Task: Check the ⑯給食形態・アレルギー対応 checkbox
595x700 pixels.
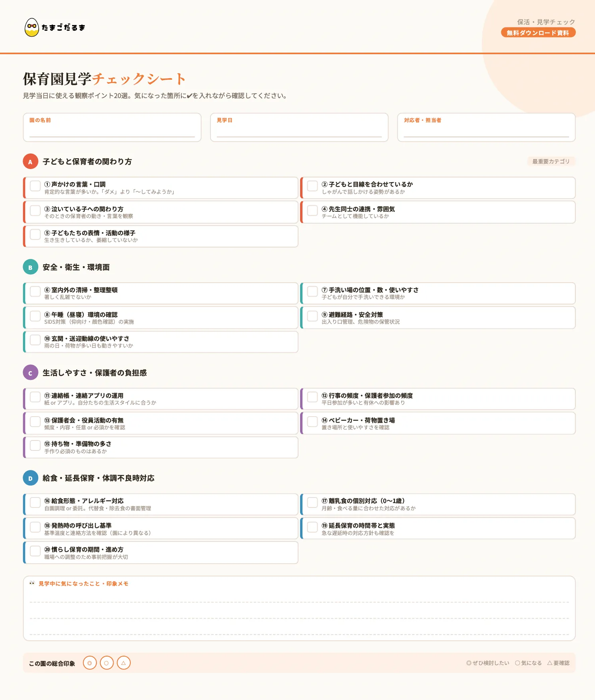Action: pos(35,502)
